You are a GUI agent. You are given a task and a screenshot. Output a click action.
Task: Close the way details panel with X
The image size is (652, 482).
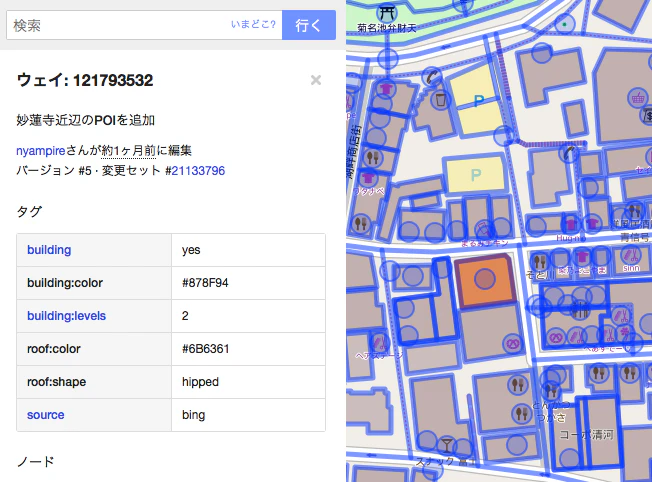pyautogui.click(x=316, y=80)
